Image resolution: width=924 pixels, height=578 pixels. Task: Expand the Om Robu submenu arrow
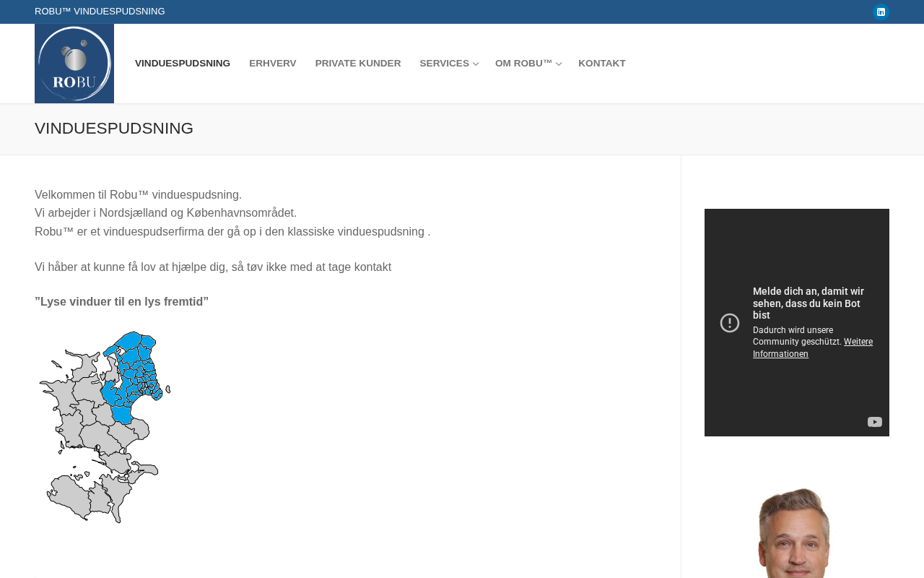(559, 64)
